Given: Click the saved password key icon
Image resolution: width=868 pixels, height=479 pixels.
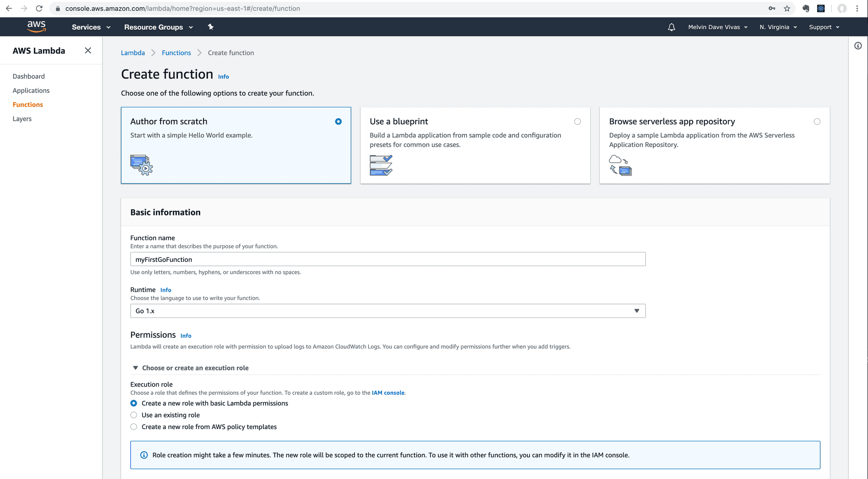Looking at the screenshot, I should tap(772, 8).
